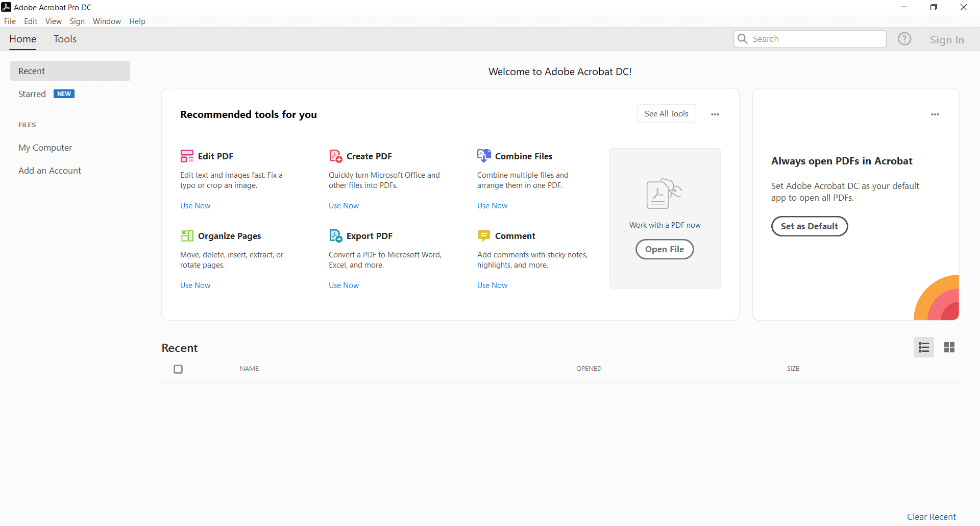Image resolution: width=980 pixels, height=526 pixels.
Task: Open the Sign menu
Action: coord(77,21)
